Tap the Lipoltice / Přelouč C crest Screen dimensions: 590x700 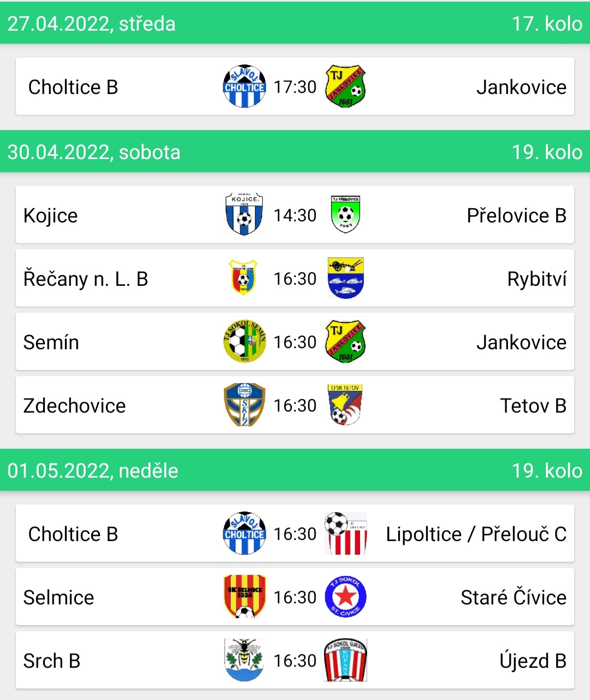point(345,533)
